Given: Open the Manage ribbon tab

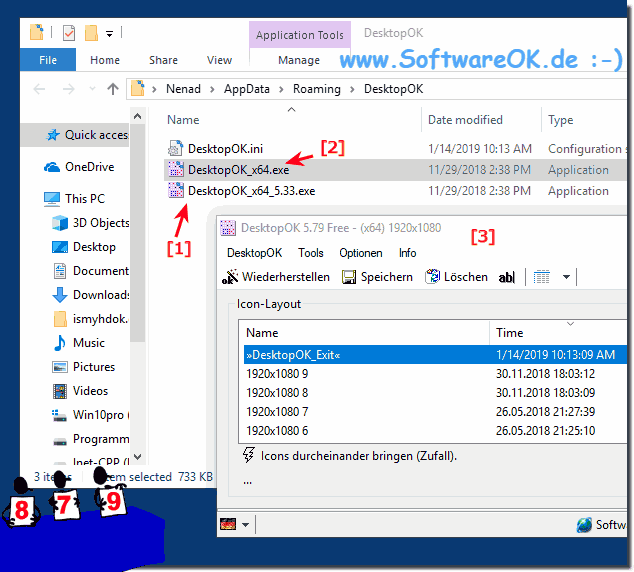Looking at the screenshot, I should coord(299,60).
